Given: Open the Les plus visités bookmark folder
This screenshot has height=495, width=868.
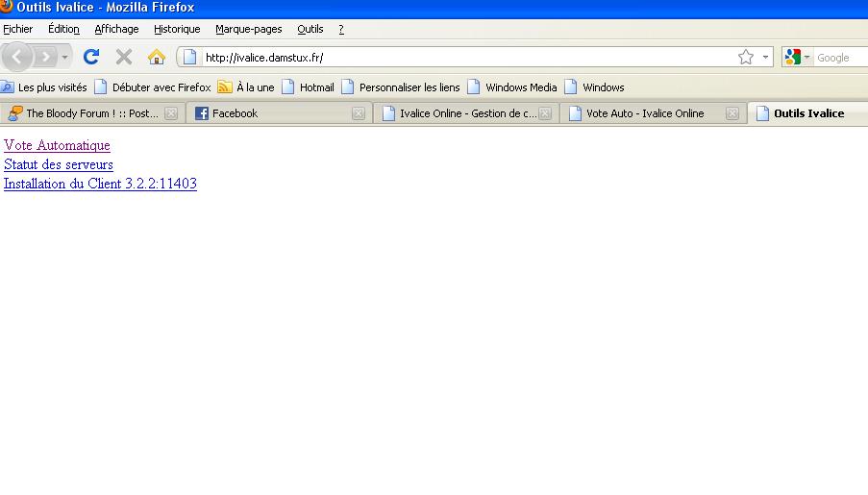Looking at the screenshot, I should [44, 87].
